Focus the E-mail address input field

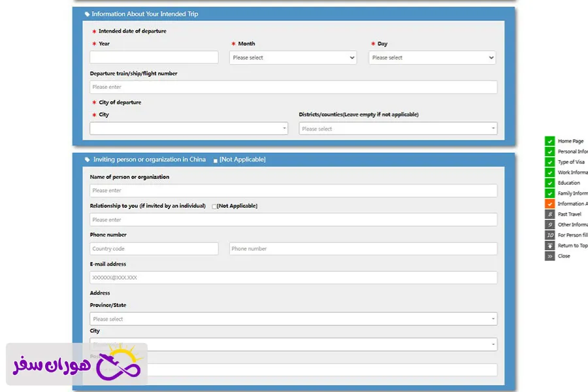pyautogui.click(x=293, y=278)
